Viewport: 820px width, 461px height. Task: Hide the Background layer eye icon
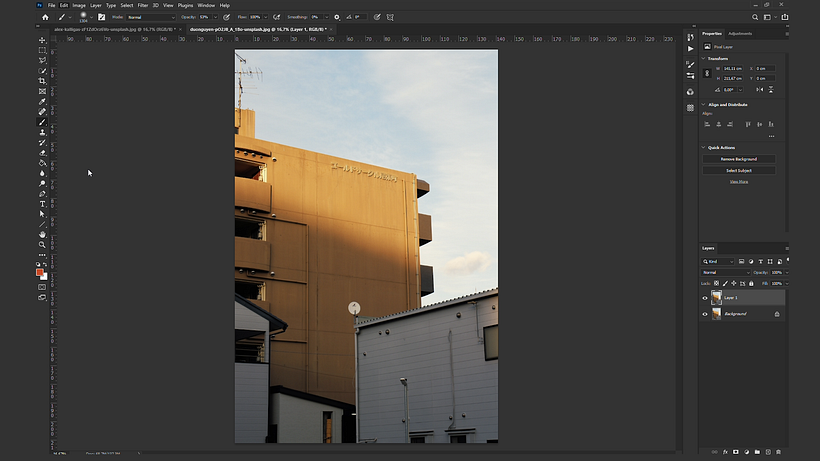click(705, 314)
